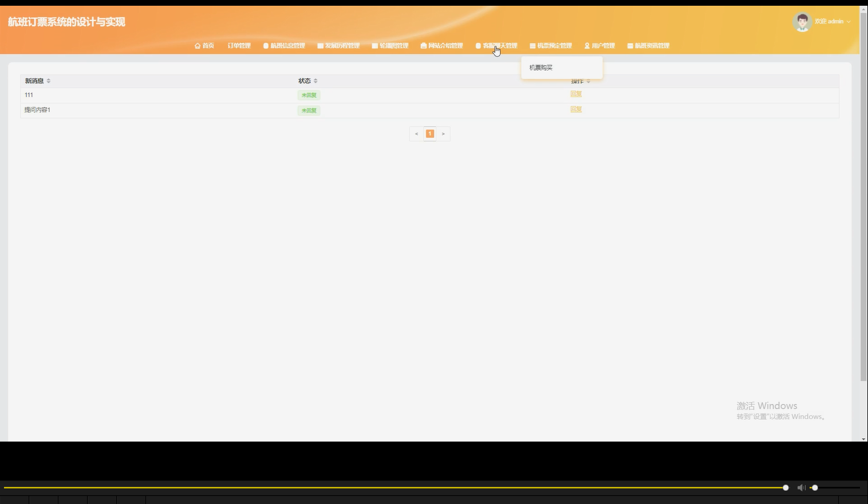The width and height of the screenshot is (868, 504).
Task: Toggle sorting on the 新消息 column
Action: (49, 81)
